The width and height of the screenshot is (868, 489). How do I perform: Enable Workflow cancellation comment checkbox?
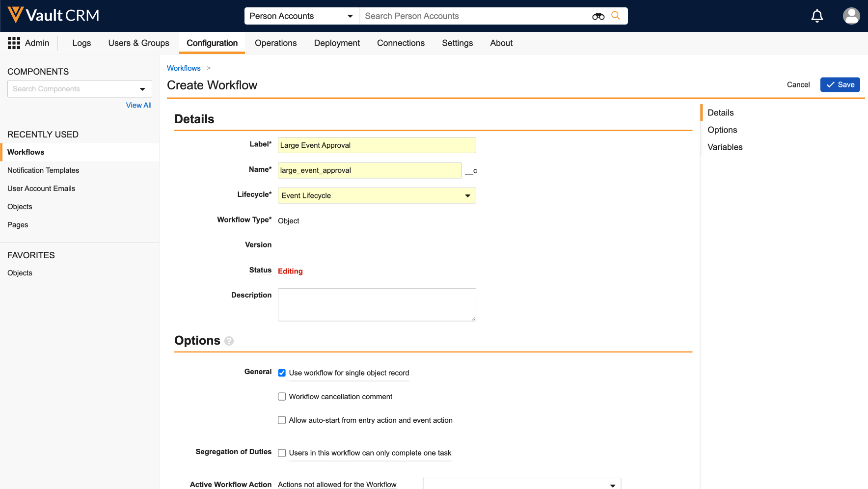tap(282, 397)
